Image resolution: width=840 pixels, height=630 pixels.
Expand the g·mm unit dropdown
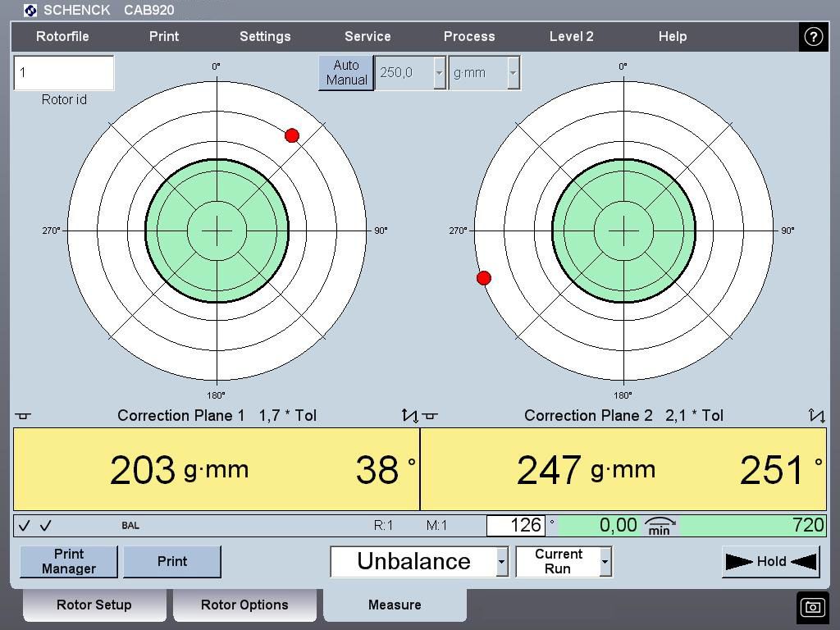tap(513, 73)
